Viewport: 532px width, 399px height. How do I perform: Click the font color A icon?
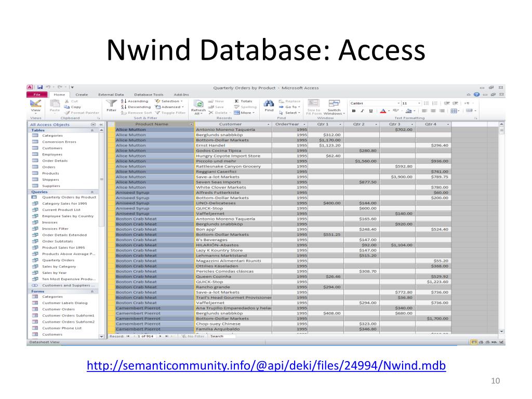pyautogui.click(x=383, y=111)
